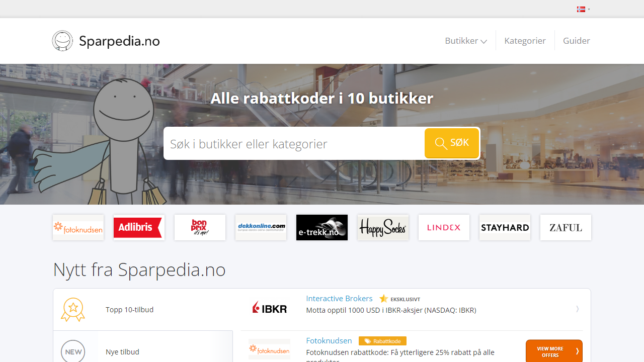This screenshot has height=362, width=644.
Task: Click the Sparpedia smiley face logo
Action: point(62,41)
